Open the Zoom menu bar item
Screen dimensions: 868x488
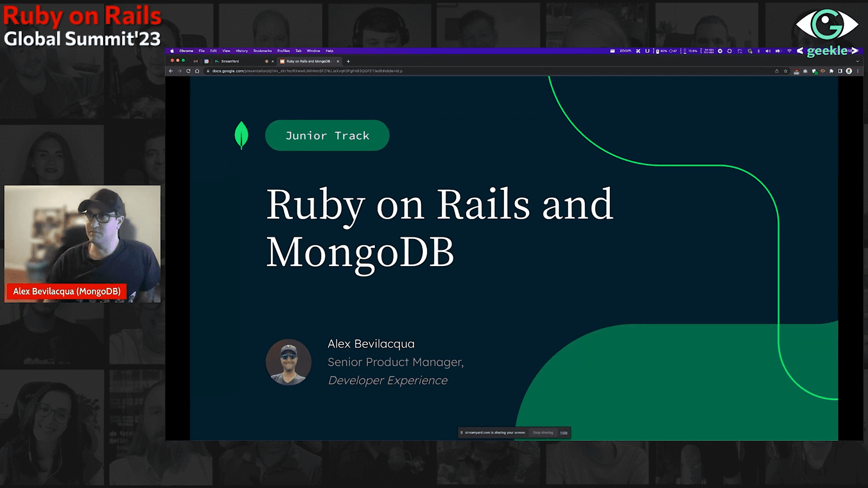tap(625, 51)
